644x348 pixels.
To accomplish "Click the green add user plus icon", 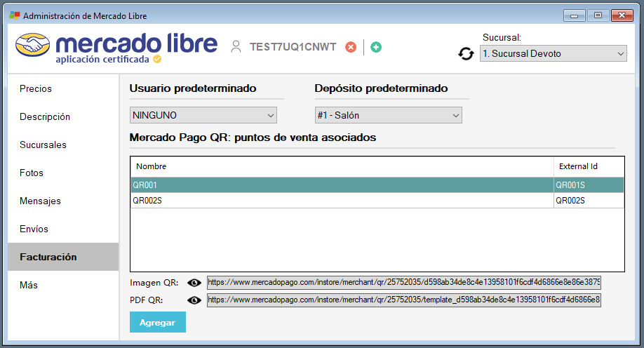I will point(376,47).
